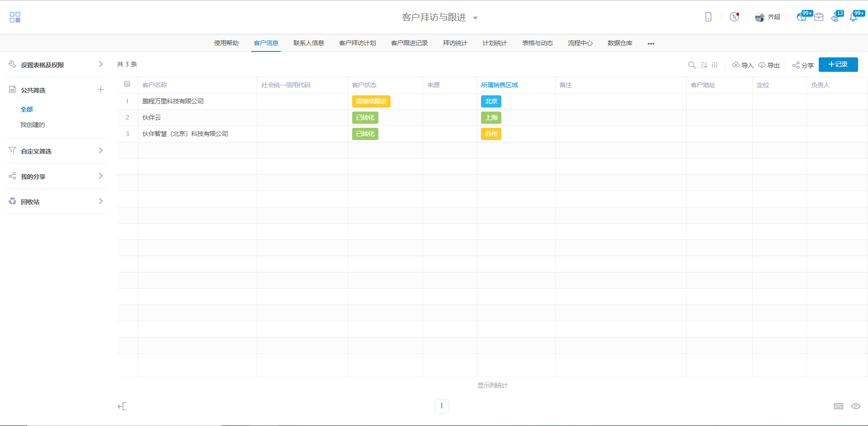
Task: Open the sort records icon
Action: tap(704, 65)
